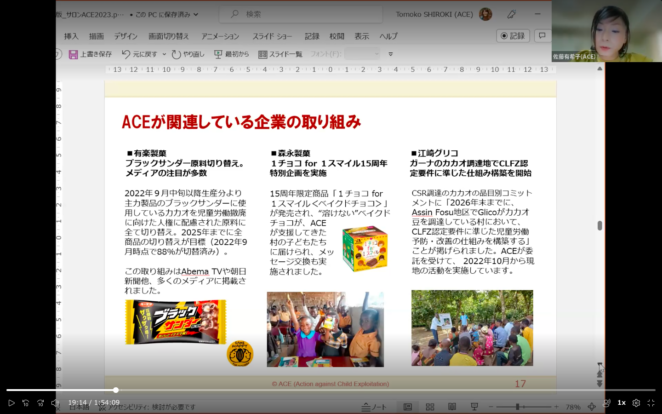Open the アニメーション ribbon tab
The width and height of the screenshot is (662, 414).
point(220,36)
